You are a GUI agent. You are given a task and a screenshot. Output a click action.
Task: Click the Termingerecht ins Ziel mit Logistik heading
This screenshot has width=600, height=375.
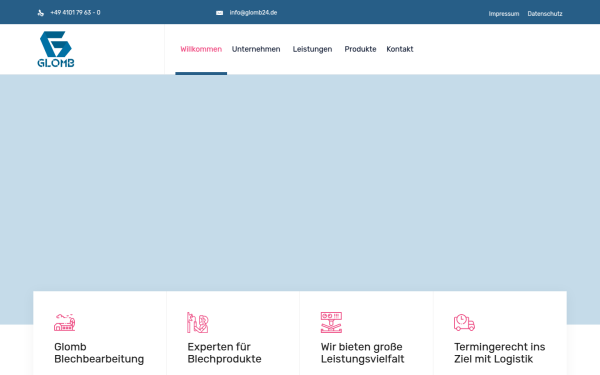click(499, 353)
